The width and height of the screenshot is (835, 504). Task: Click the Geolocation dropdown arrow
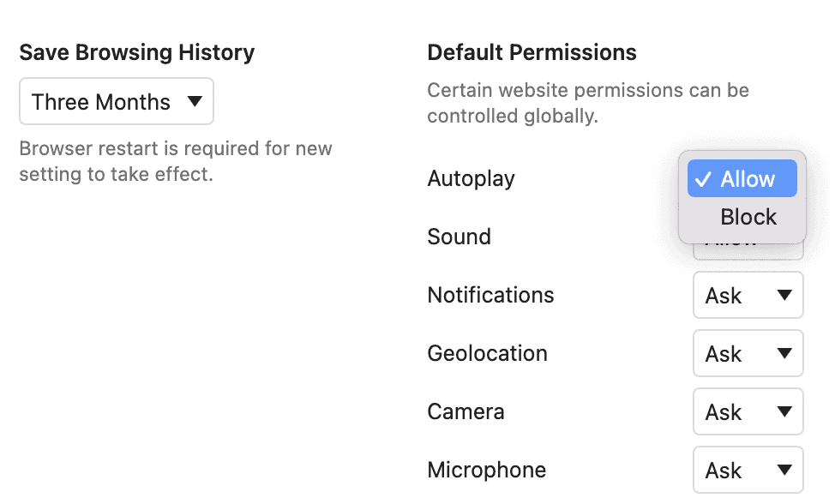[x=785, y=353]
